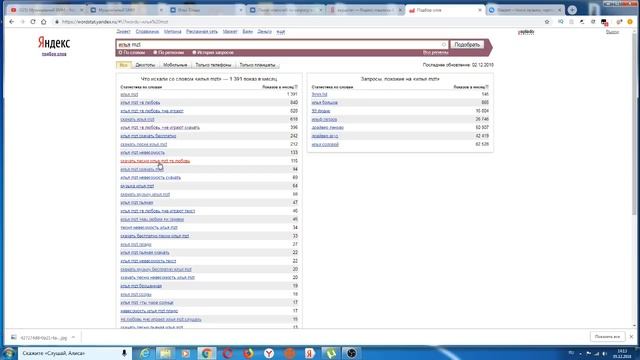Viewport: 640px width, 360px height.
Task: Click the volume icon in system tray
Action: (x=604, y=353)
